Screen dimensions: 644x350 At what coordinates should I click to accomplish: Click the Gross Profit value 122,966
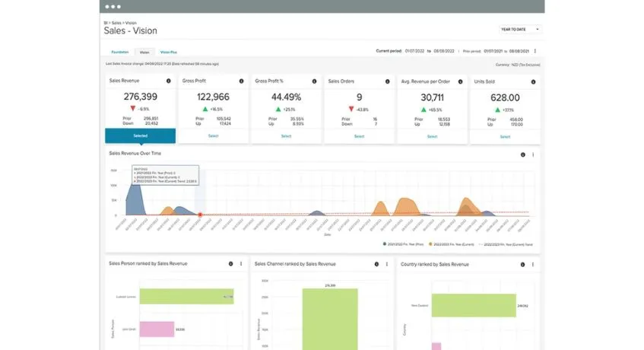click(x=213, y=97)
